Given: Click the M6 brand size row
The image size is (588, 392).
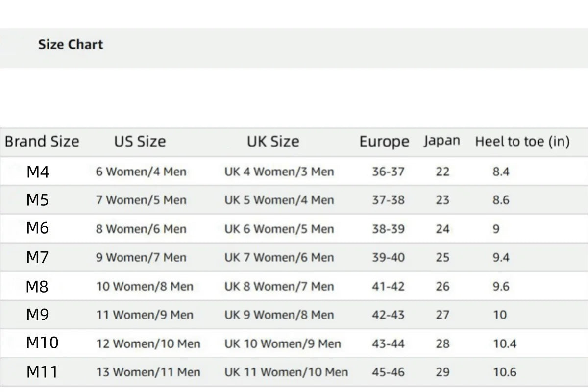Looking at the screenshot, I should coord(294,228).
